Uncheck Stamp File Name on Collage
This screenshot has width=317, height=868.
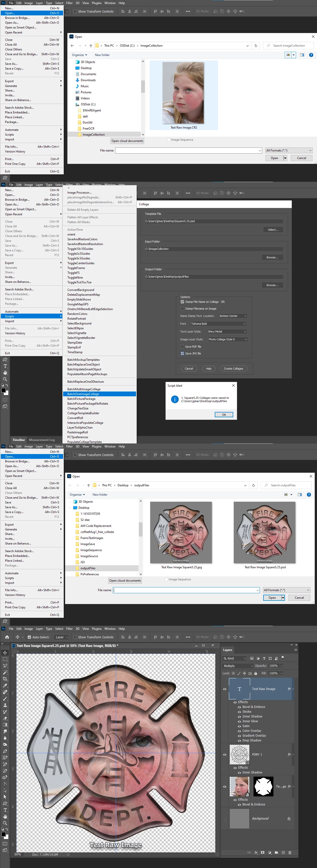(x=182, y=302)
